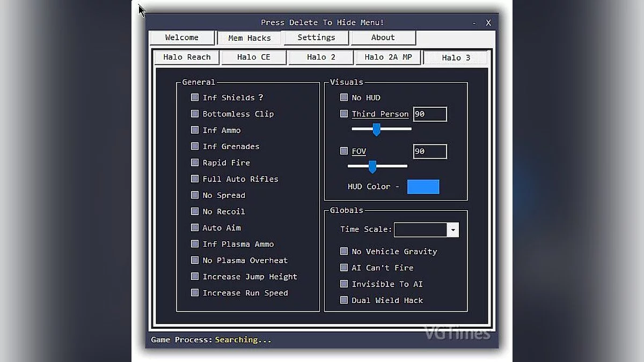The height and width of the screenshot is (362, 644).
Task: Open the blue HUD Color swatch
Action: tap(423, 187)
